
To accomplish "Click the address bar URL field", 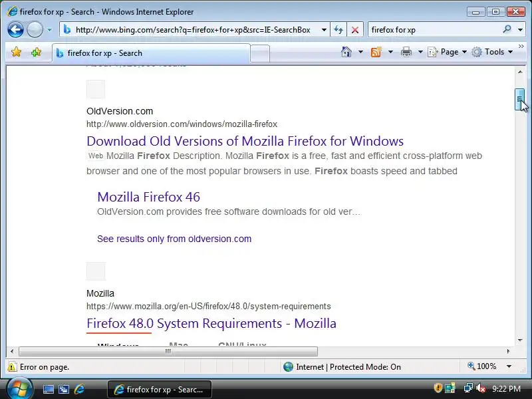I will pyautogui.click(x=192, y=30).
